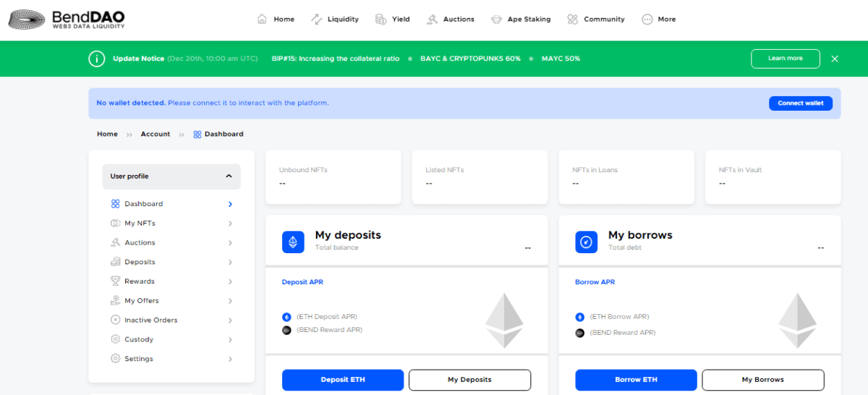This screenshot has height=395, width=868.
Task: Expand the Inactive Orders row chevron
Action: (230, 320)
